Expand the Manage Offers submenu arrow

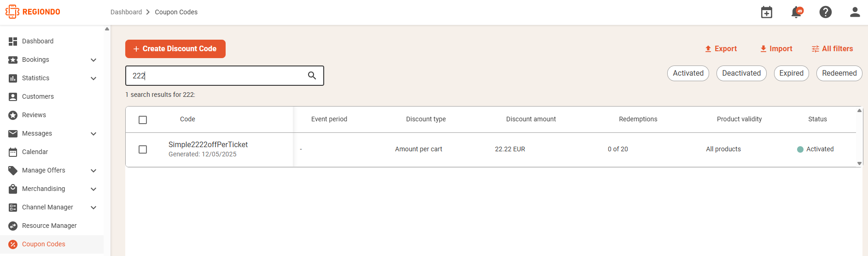click(x=93, y=171)
